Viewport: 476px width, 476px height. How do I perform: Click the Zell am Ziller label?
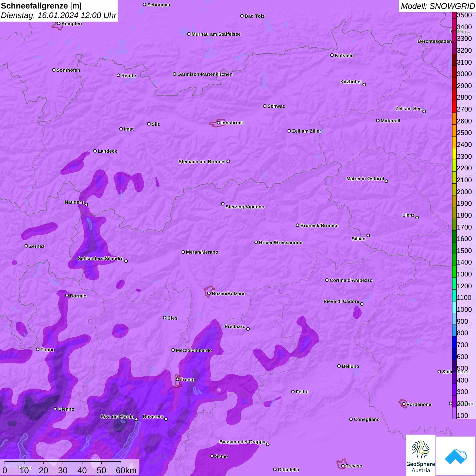(x=307, y=131)
